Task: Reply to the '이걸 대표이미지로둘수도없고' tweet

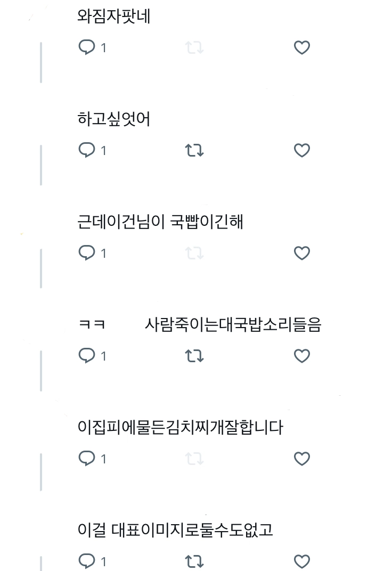Action: click(x=87, y=561)
